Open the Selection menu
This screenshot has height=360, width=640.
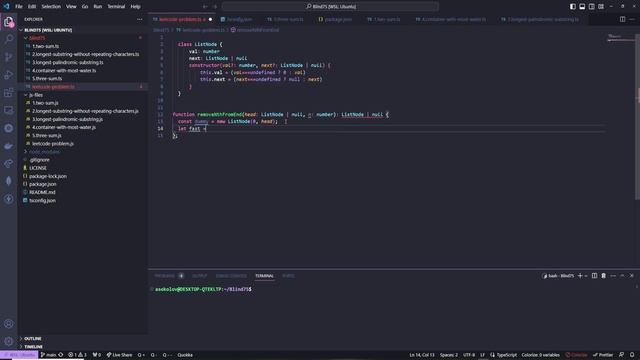point(51,7)
